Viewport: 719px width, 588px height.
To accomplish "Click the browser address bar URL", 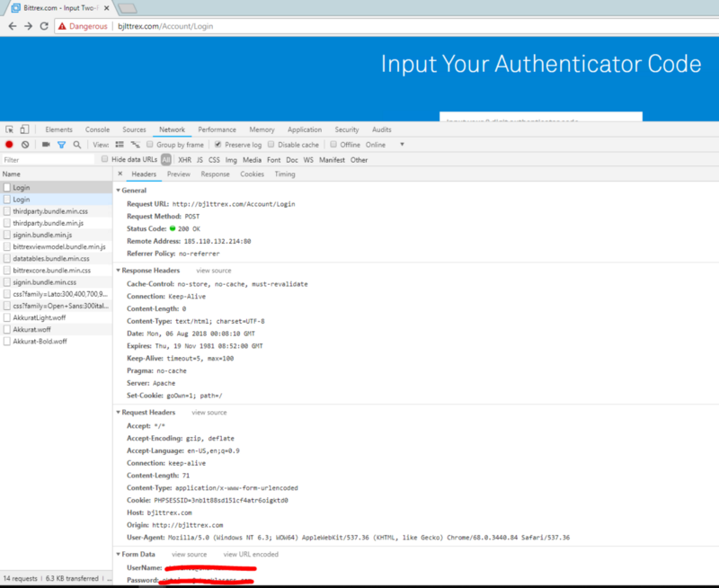I will click(x=165, y=26).
